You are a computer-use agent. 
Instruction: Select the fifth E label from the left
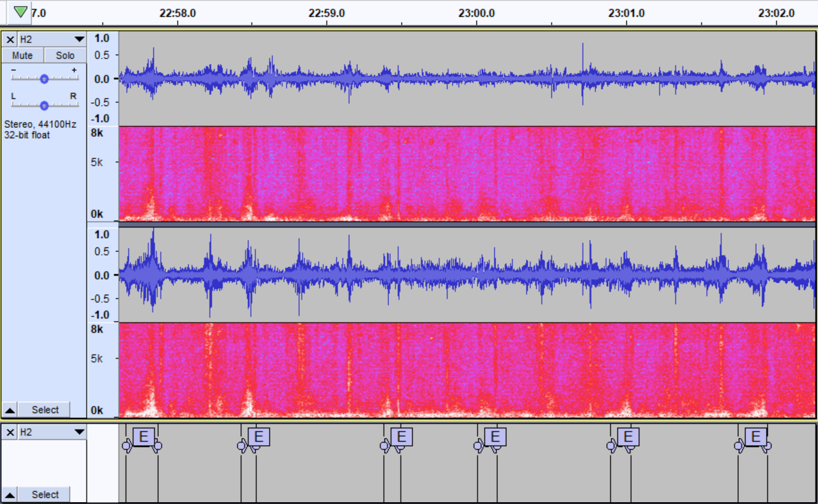pos(628,437)
